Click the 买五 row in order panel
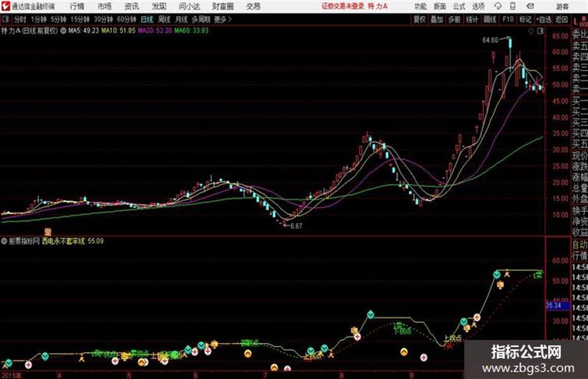The image size is (588, 379). pos(580,143)
